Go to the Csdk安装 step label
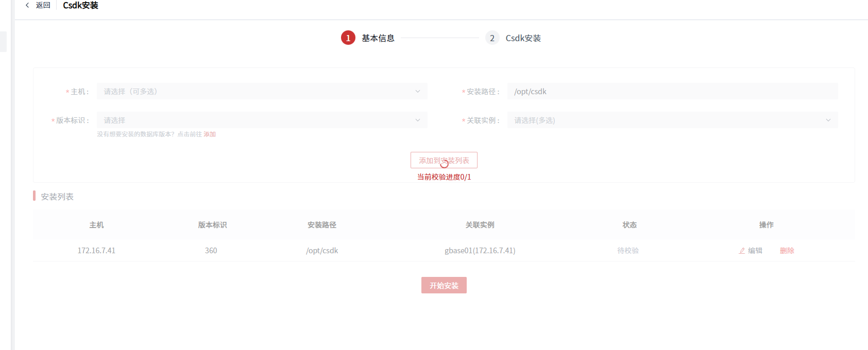Screen dimensions: 868x350 click(x=523, y=38)
